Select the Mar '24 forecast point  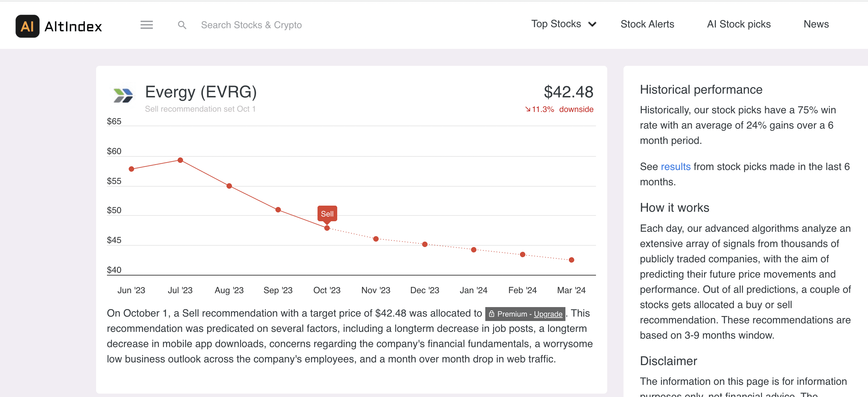coord(572,260)
